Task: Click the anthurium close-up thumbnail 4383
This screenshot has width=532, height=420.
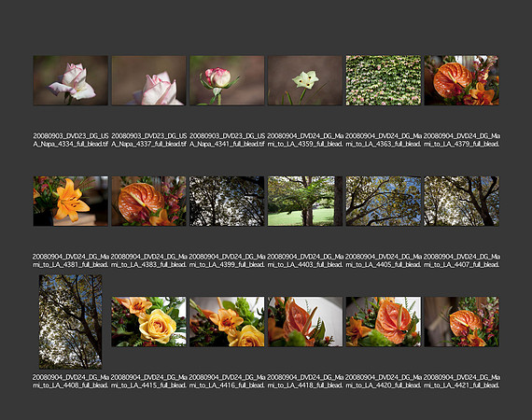Action: click(149, 201)
